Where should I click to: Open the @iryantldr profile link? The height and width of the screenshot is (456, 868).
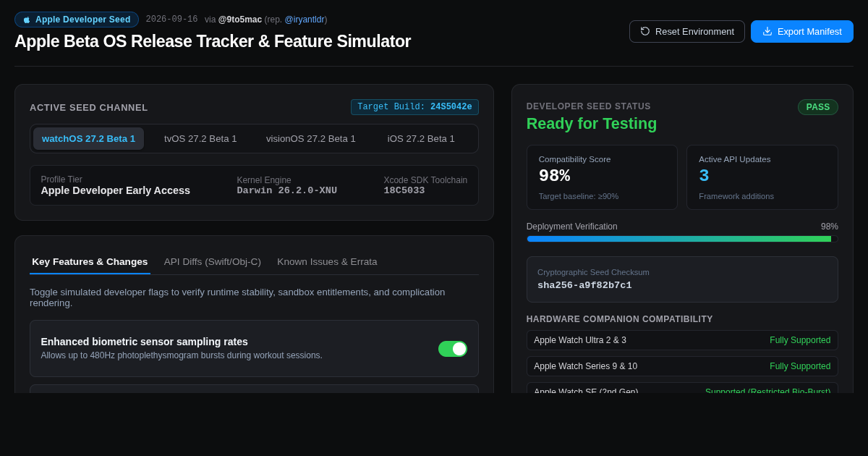click(x=305, y=20)
